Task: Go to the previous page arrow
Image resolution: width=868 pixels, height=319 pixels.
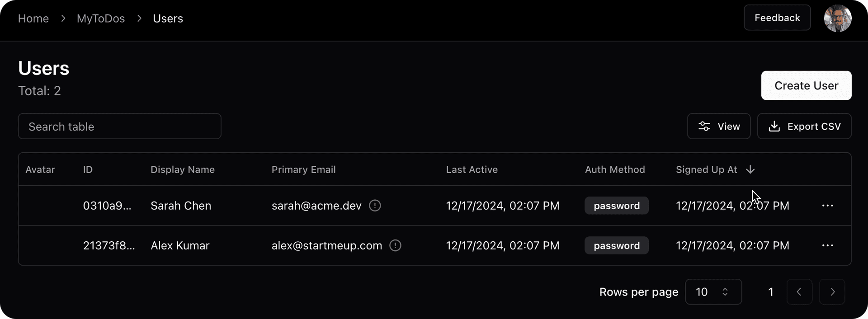Action: [x=799, y=292]
